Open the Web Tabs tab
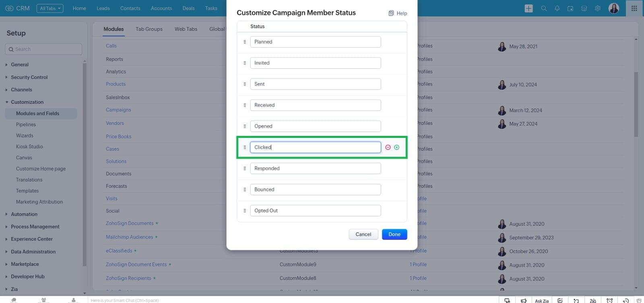The image size is (644, 303). [x=186, y=29]
